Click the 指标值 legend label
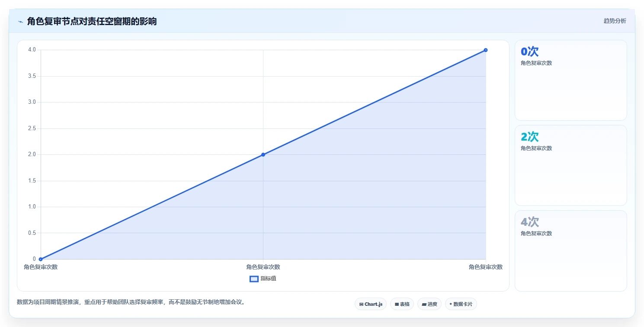 pyautogui.click(x=268, y=279)
